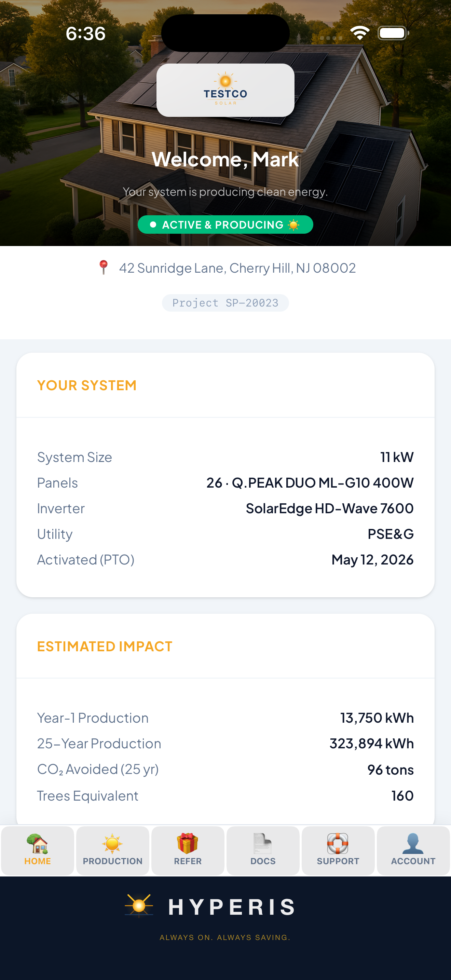Open the Support lifebuoy icon

[338, 843]
